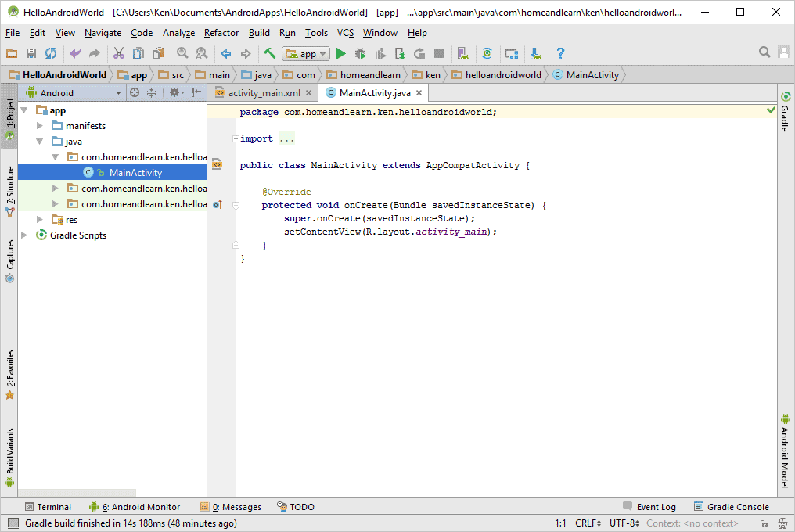Open Help via question mark icon
Image resolution: width=795 pixels, height=532 pixels.
[x=560, y=54]
